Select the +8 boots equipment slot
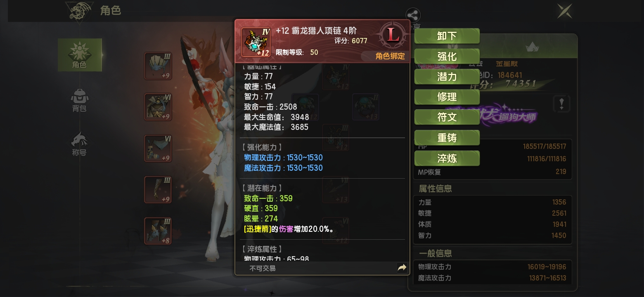 (158, 231)
